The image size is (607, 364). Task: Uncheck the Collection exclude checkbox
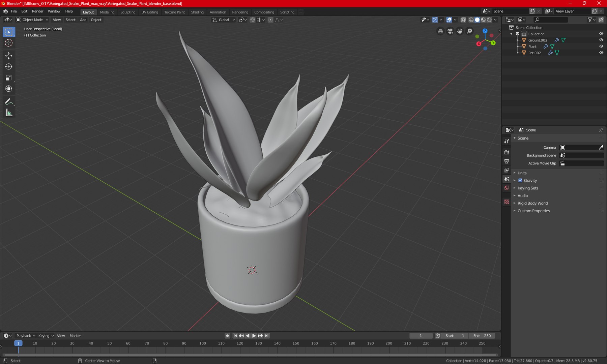coord(518,34)
